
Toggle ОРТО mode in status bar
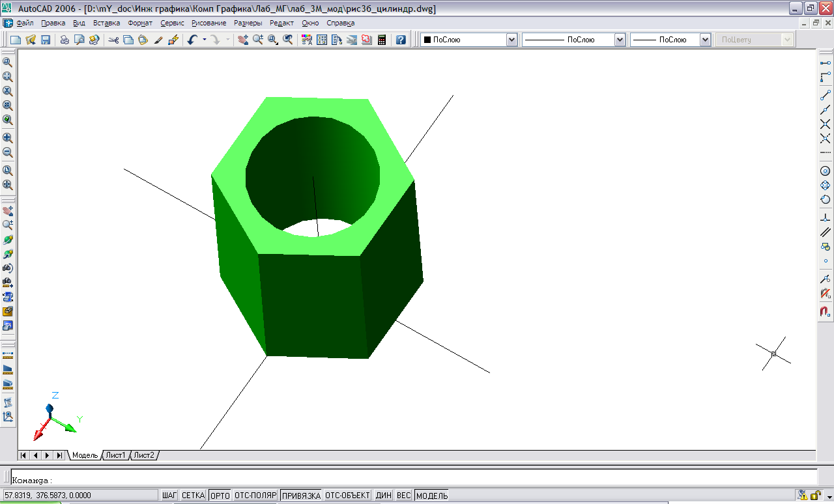click(x=220, y=496)
